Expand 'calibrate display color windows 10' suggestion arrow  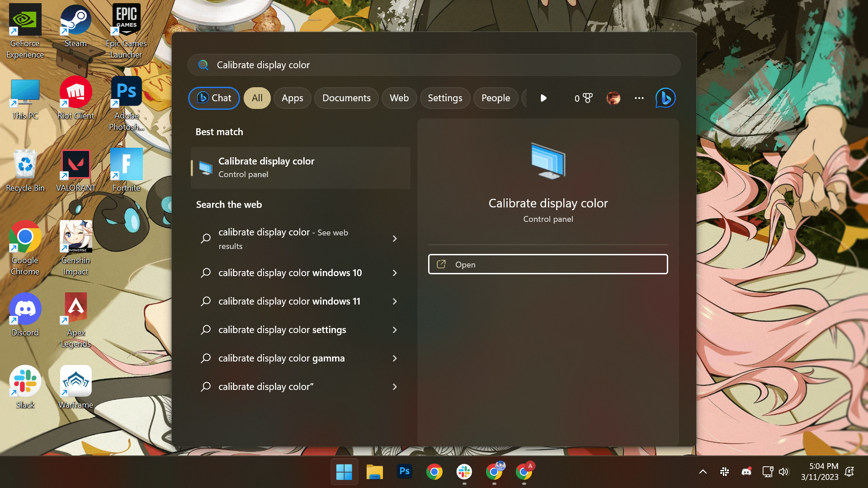click(x=395, y=273)
